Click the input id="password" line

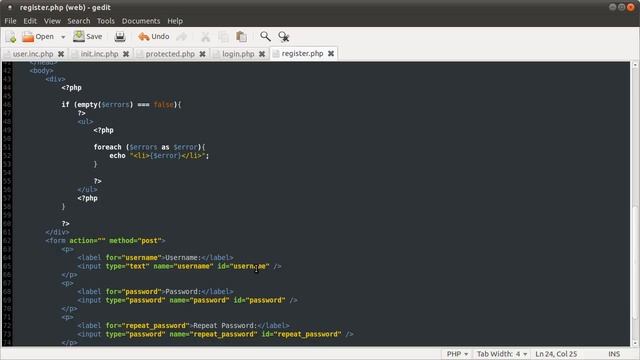click(187, 300)
